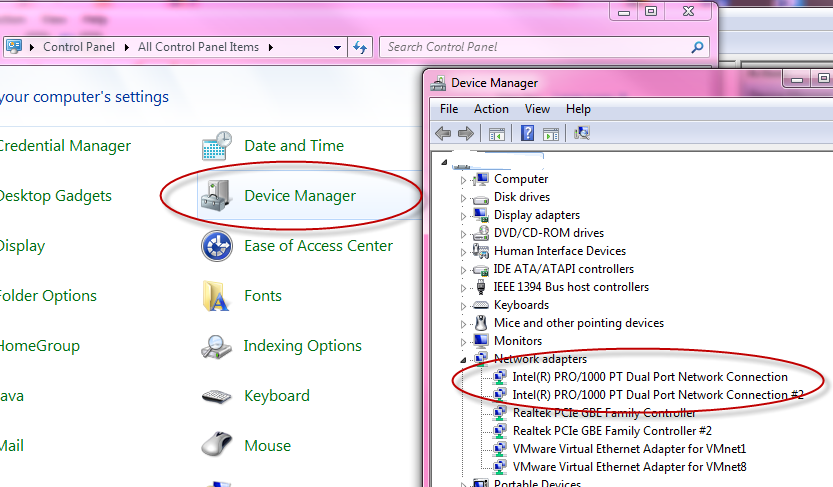Click the Ease of Access Center icon

[217, 246]
